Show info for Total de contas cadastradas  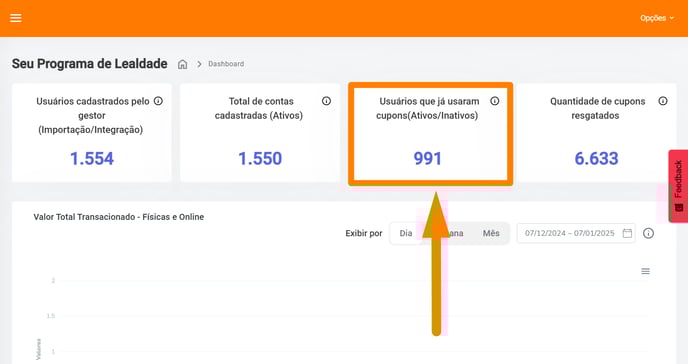point(326,101)
